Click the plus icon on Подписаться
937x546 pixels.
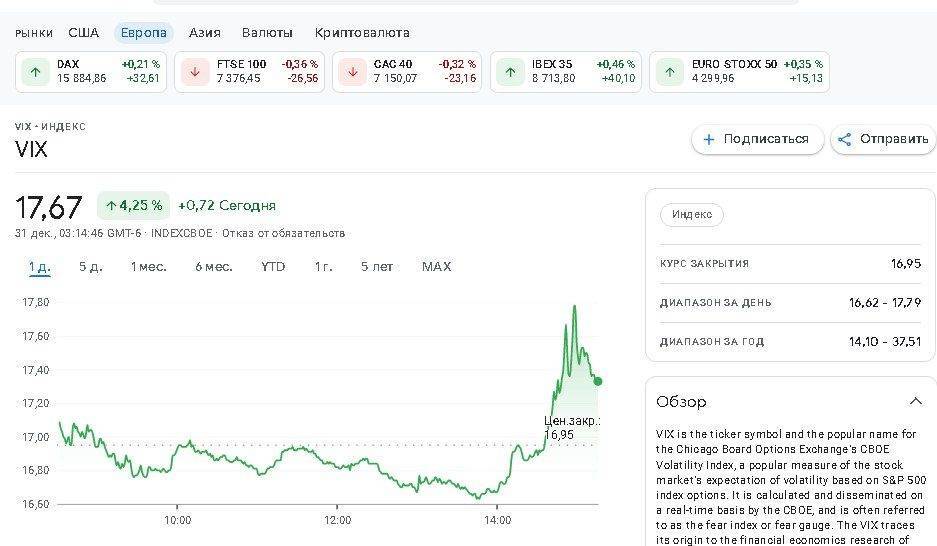click(709, 139)
